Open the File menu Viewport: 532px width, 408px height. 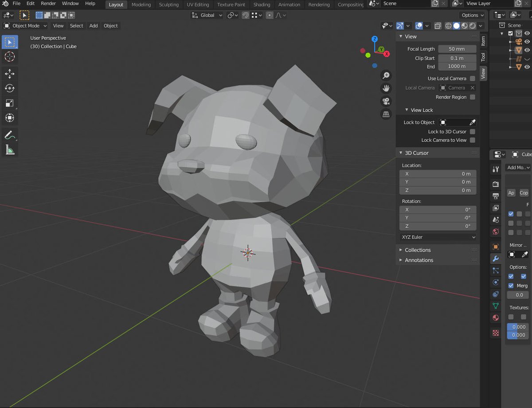coord(16,4)
